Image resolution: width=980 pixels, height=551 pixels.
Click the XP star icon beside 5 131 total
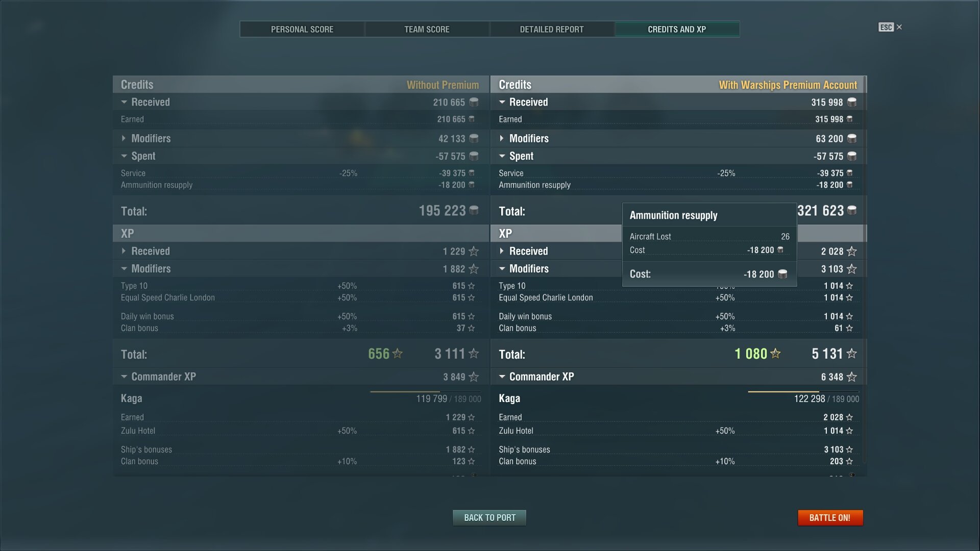click(851, 354)
